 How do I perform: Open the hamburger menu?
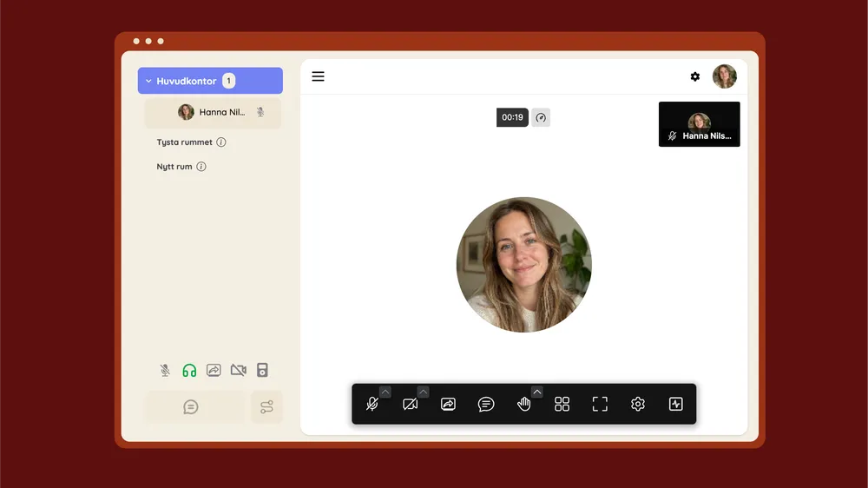[318, 76]
